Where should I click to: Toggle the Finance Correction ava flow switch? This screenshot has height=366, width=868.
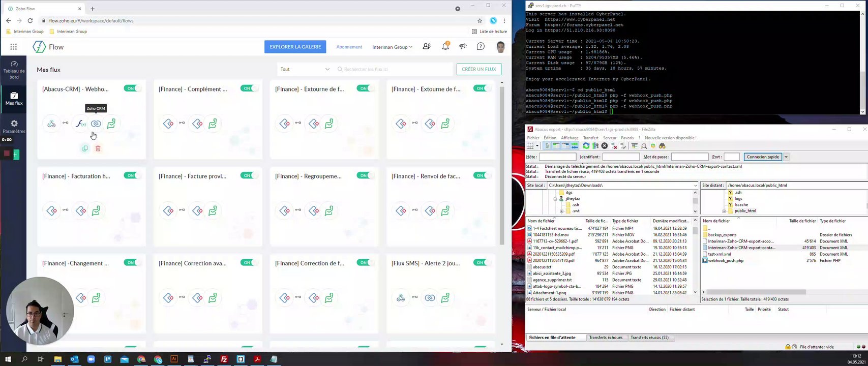[x=249, y=263]
